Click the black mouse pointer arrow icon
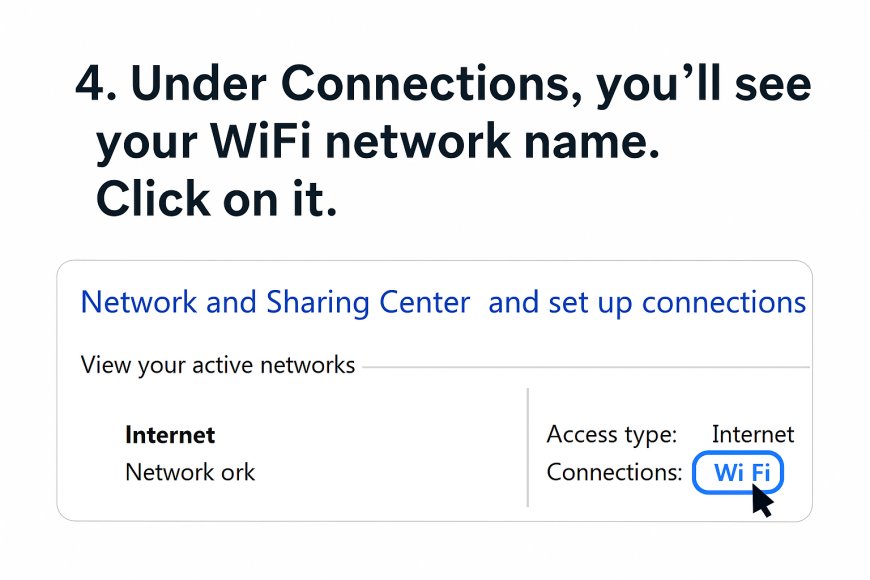This screenshot has width=870, height=580. click(x=762, y=500)
